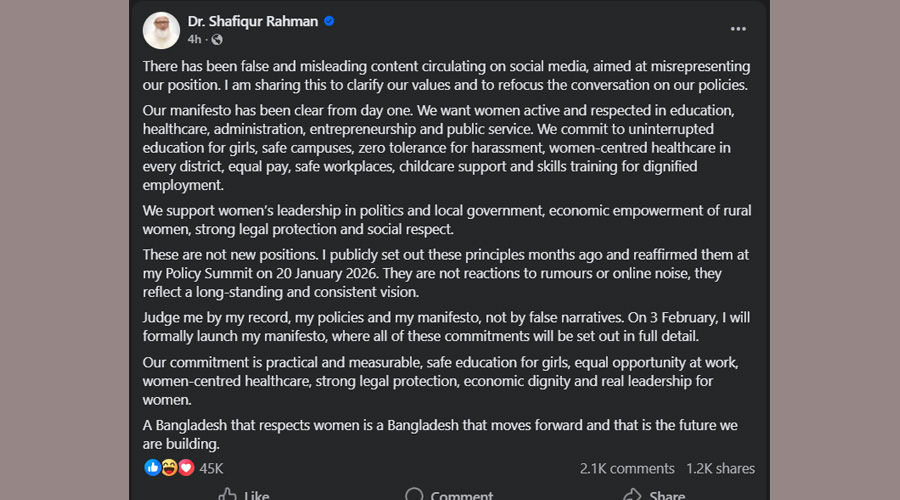
Task: Click the 4h post timestamp
Action: [194, 39]
